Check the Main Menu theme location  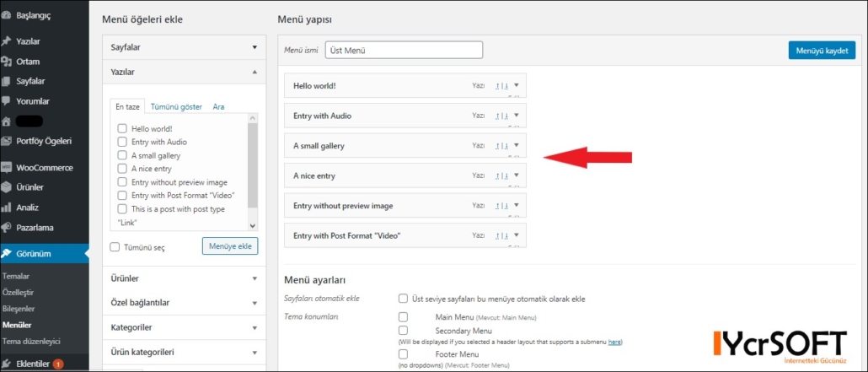[x=403, y=317]
